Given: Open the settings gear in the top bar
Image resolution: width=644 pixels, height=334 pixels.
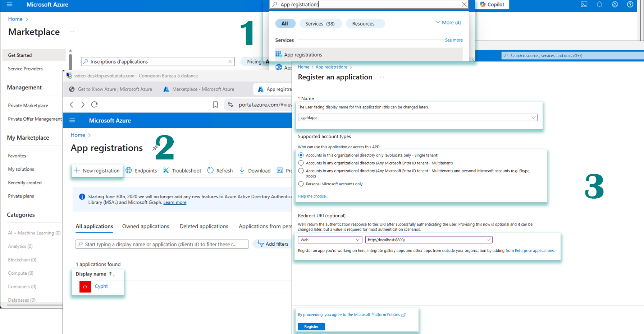Looking at the screenshot, I should coord(615,4).
